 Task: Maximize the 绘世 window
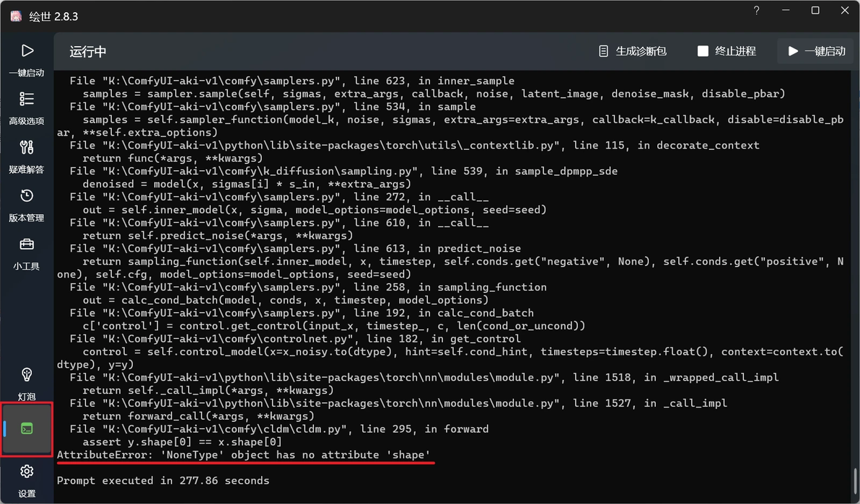[x=815, y=10]
